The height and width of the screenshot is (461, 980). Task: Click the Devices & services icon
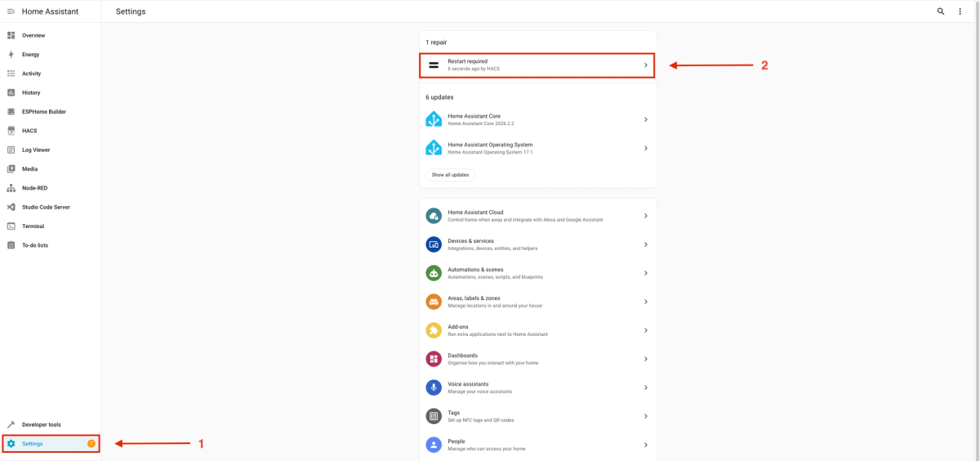click(x=434, y=244)
